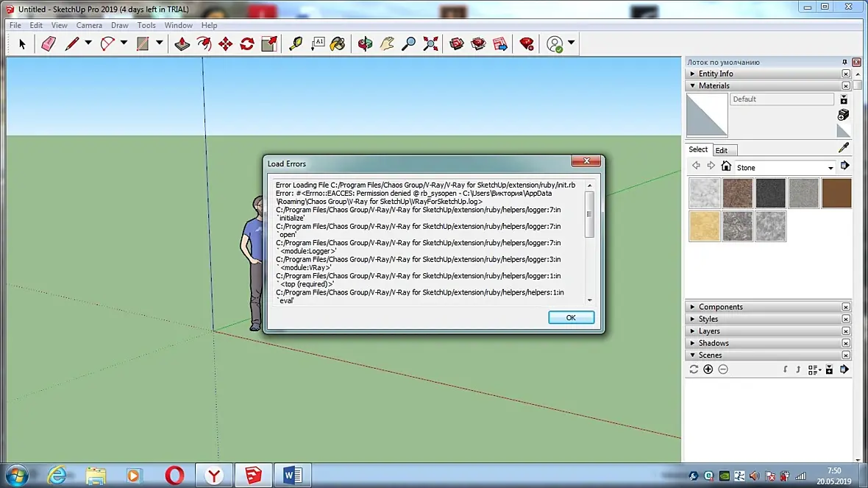Choose the Text label tool
Viewport: 868px width, 488px height.
click(x=318, y=43)
